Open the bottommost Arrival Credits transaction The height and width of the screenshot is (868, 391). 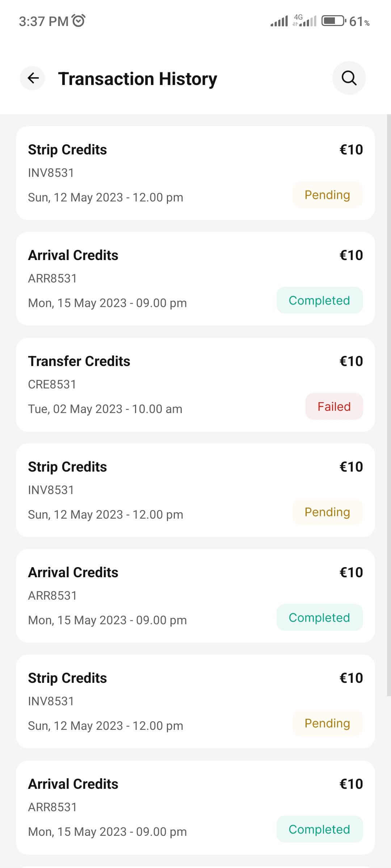[x=73, y=784]
